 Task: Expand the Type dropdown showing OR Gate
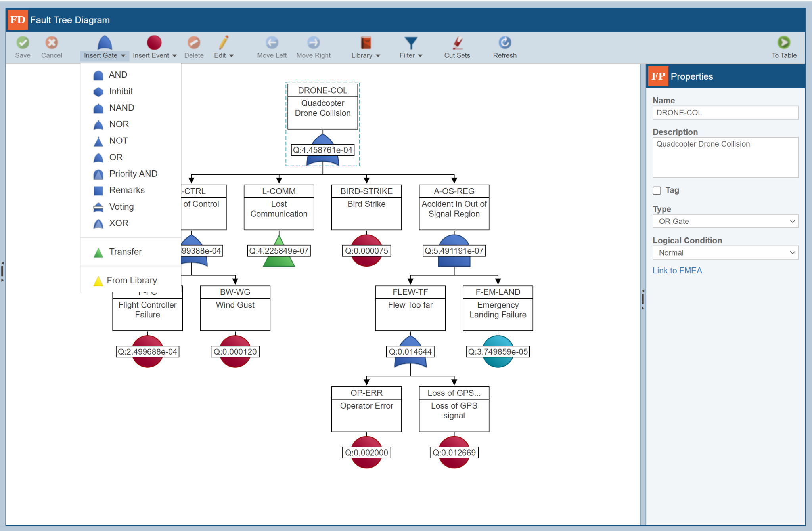[725, 221]
